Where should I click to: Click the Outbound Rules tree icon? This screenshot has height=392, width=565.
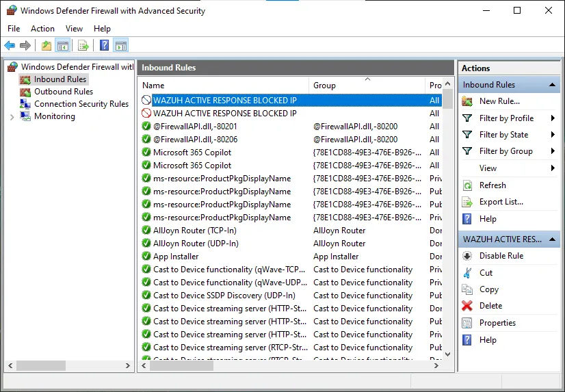point(25,92)
